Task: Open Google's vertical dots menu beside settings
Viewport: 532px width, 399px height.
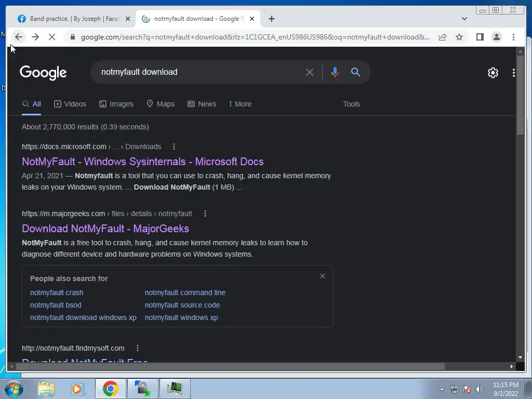Action: click(x=513, y=73)
